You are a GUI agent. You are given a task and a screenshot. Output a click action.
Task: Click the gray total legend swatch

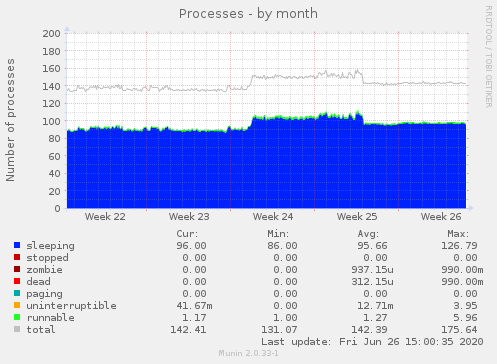[17, 329]
